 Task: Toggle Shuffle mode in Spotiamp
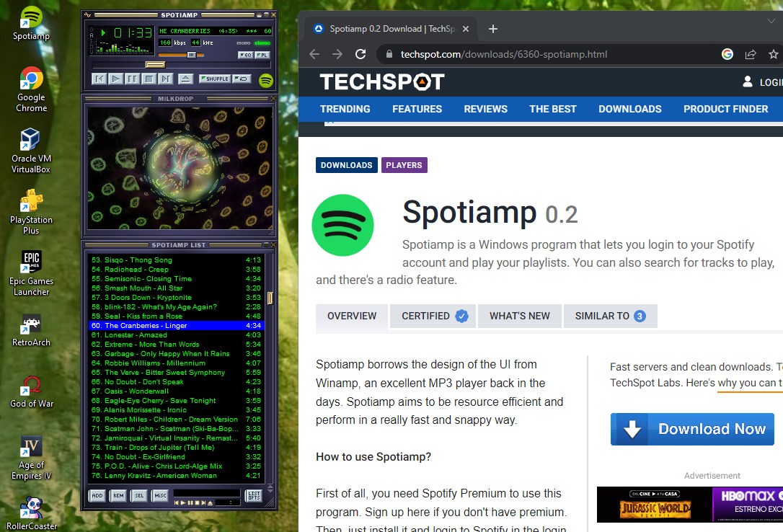214,79
